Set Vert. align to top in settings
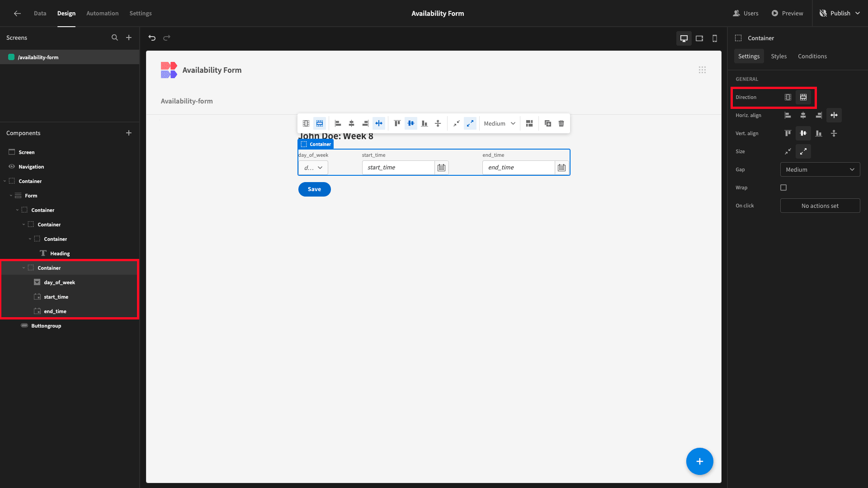This screenshot has width=868, height=488. click(x=788, y=133)
